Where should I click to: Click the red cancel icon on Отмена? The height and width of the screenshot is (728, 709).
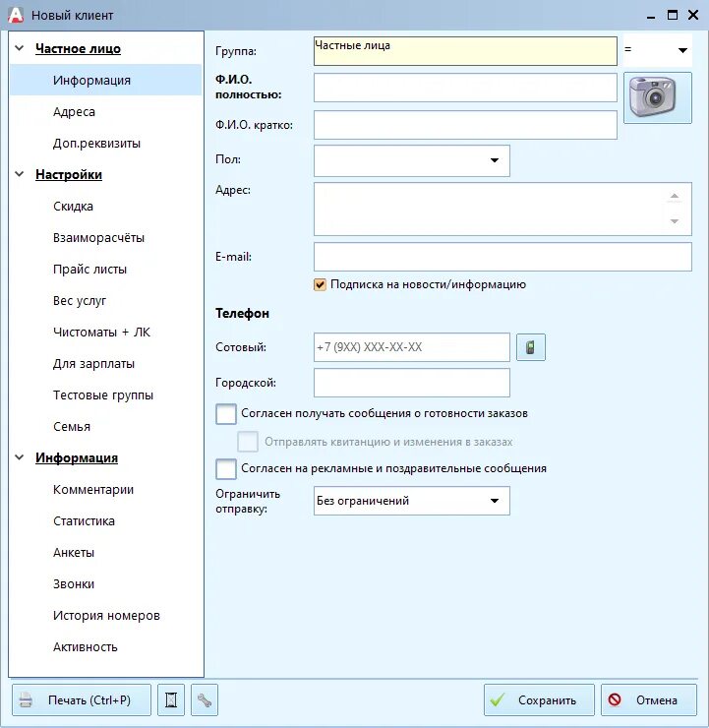tap(615, 699)
